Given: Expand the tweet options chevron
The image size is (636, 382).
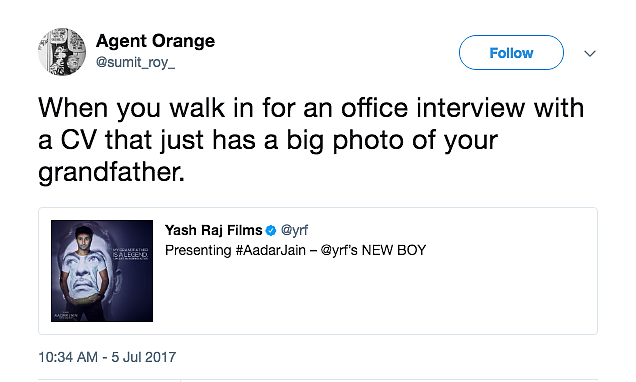Looking at the screenshot, I should coord(590,53).
